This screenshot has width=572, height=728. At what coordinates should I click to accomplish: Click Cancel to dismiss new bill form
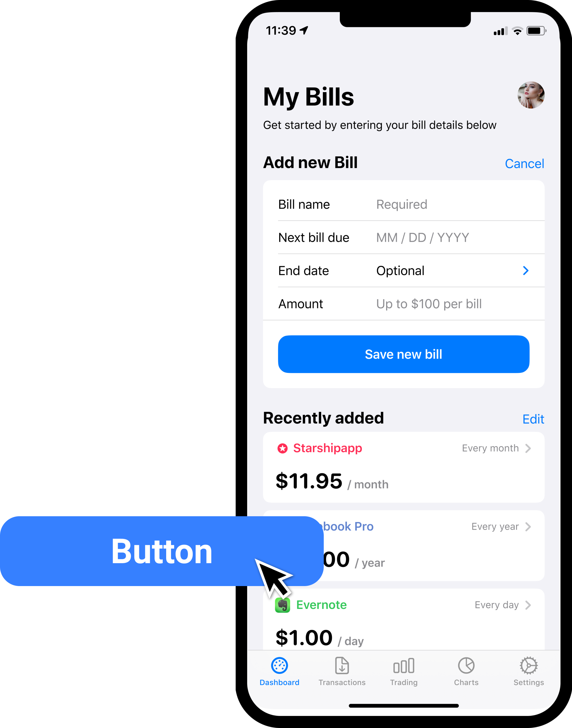pos(523,164)
